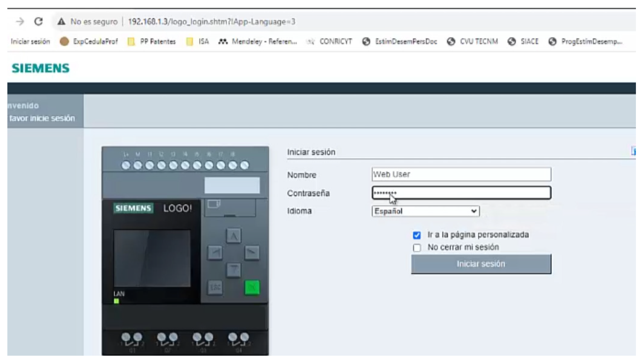Click the address bar URL 192.168.1.3
This screenshot has width=644, height=364.
click(212, 22)
